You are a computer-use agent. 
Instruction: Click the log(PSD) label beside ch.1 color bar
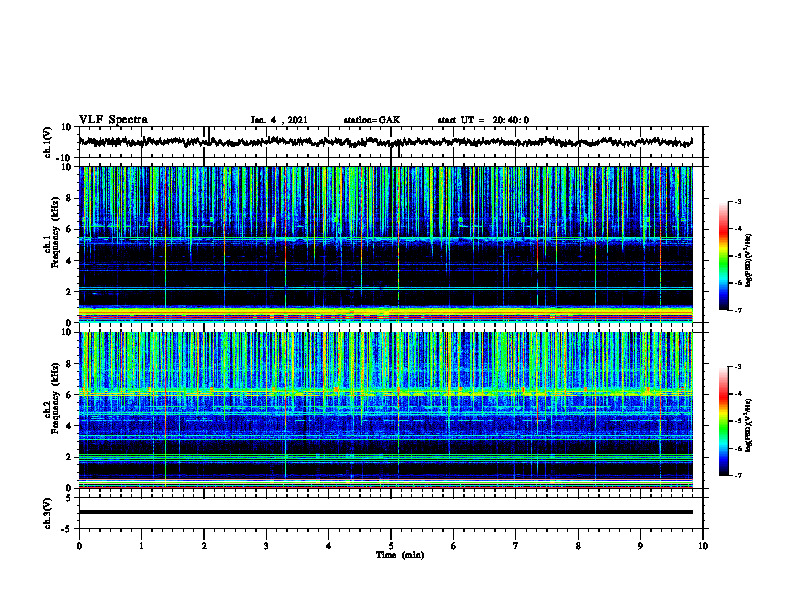pos(749,260)
